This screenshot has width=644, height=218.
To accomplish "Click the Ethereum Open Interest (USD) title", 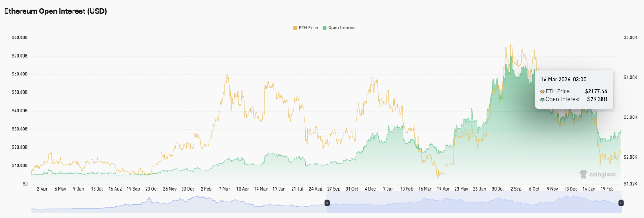I will tap(55, 11).
